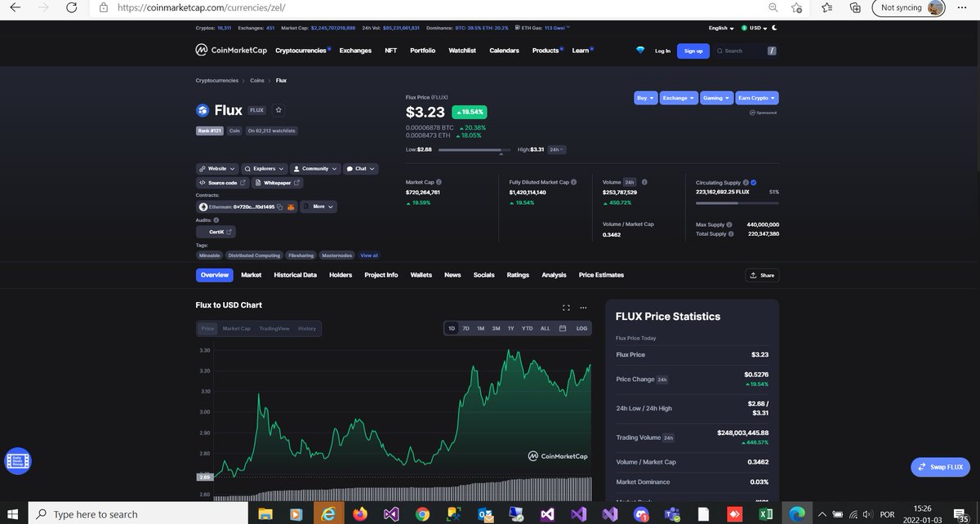Image resolution: width=980 pixels, height=524 pixels.
Task: Click Daily Movie Recap floating icon
Action: (x=17, y=460)
